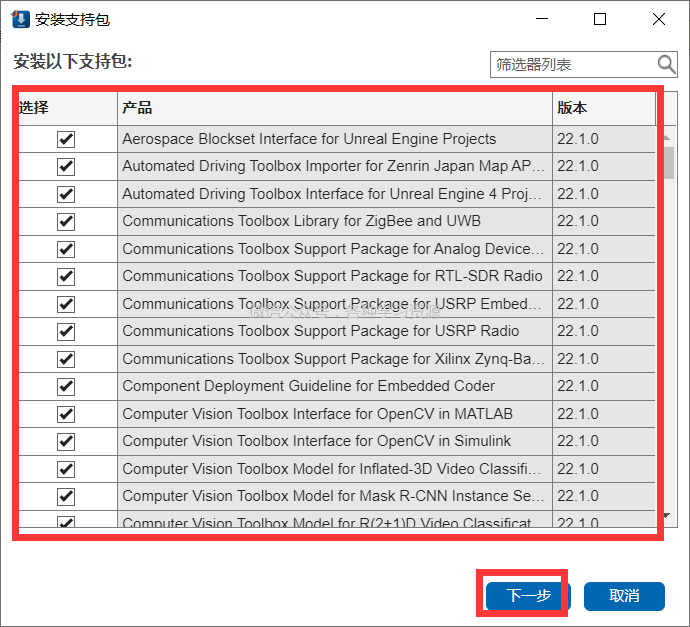690x627 pixels.
Task: Toggle checkbox for Xilinx Zynq-Based support package
Action: click(66, 359)
